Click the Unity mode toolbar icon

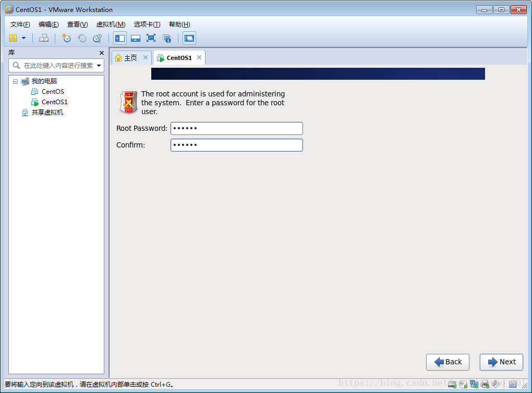(x=167, y=39)
